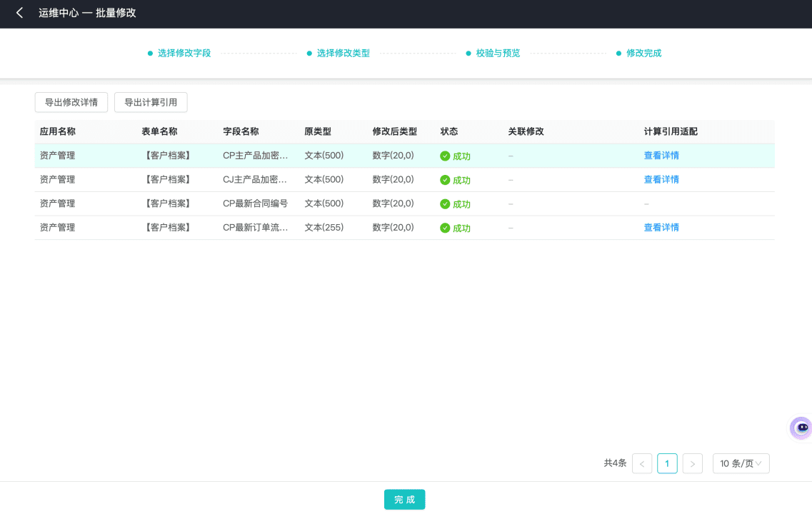The image size is (812, 514).
Task: Click 文本(500) in CJ主产品加密 row
Action: [x=324, y=180]
